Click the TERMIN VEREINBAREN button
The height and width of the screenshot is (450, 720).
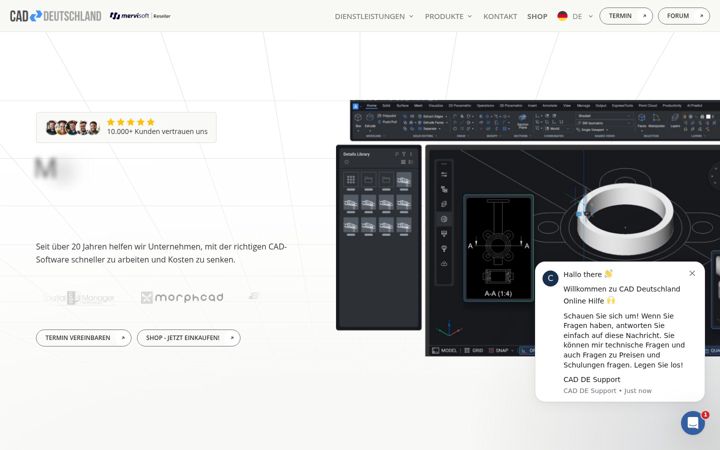[84, 338]
